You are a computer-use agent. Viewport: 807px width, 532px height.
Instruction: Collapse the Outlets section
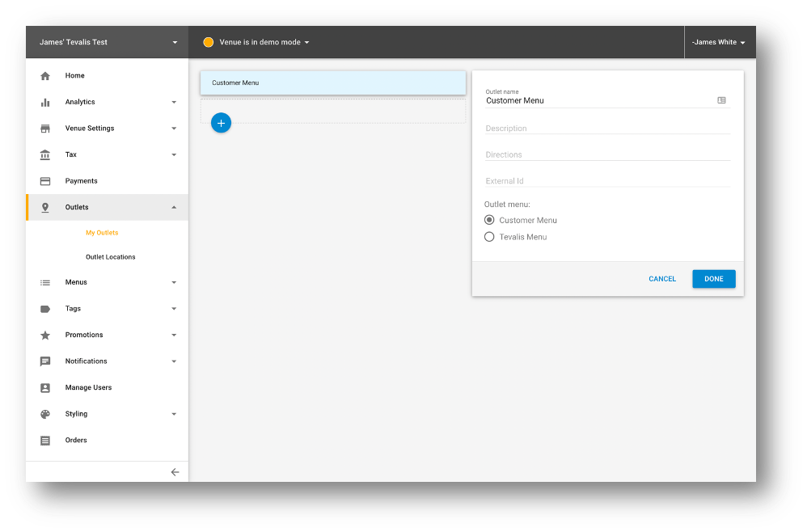pos(174,207)
